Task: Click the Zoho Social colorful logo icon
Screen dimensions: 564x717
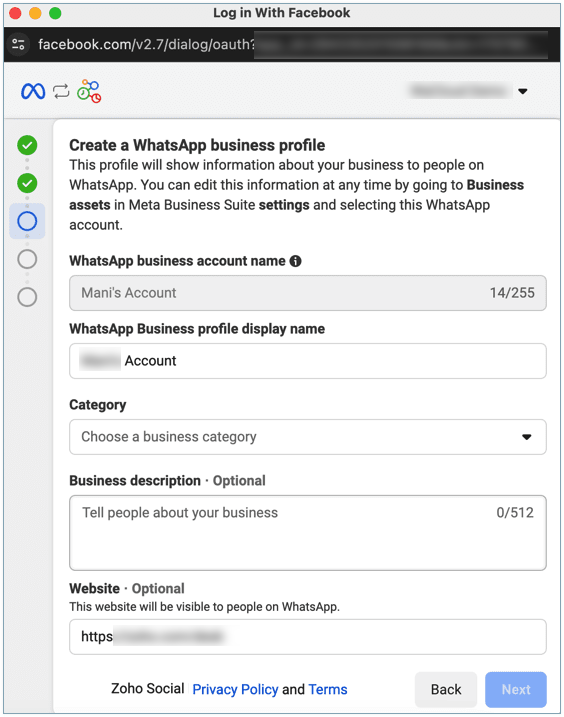Action: pos(89,91)
